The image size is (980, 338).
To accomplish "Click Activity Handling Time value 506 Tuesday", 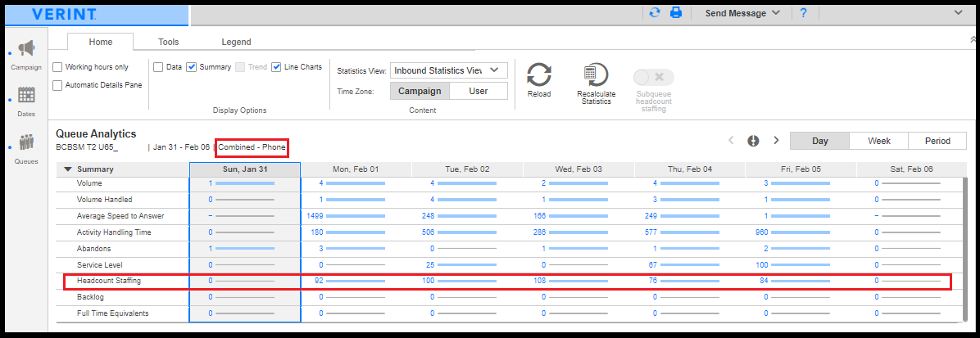I will point(428,232).
